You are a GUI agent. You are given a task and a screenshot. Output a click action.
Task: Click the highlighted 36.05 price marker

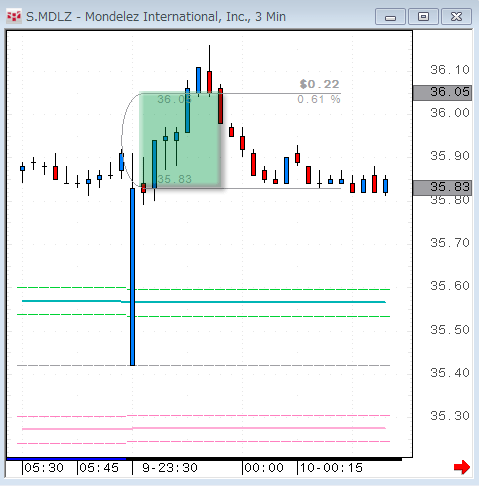pyautogui.click(x=442, y=92)
